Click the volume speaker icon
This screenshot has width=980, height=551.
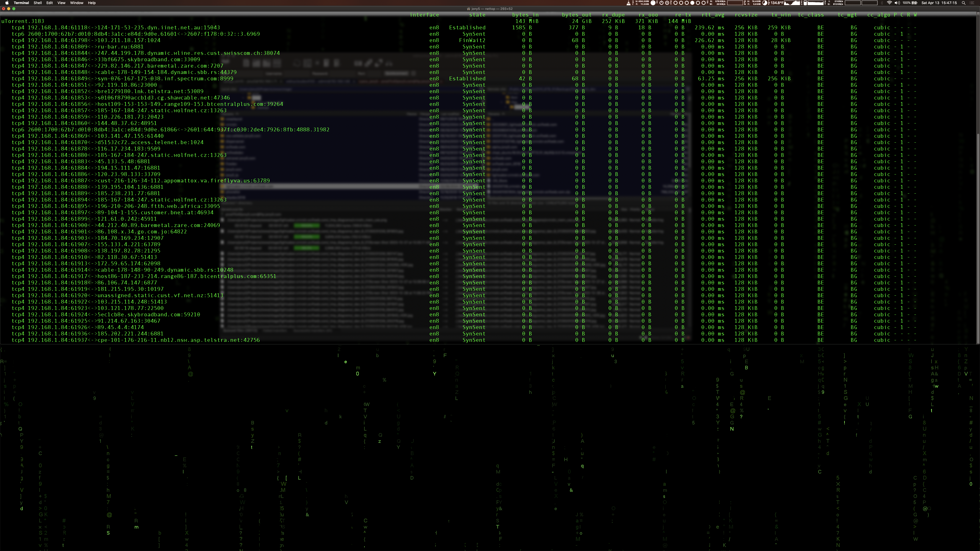pyautogui.click(x=897, y=3)
